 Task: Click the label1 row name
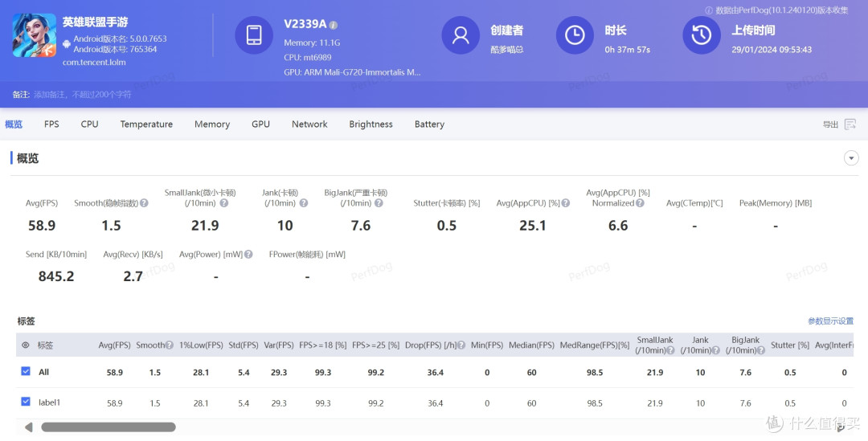click(49, 402)
